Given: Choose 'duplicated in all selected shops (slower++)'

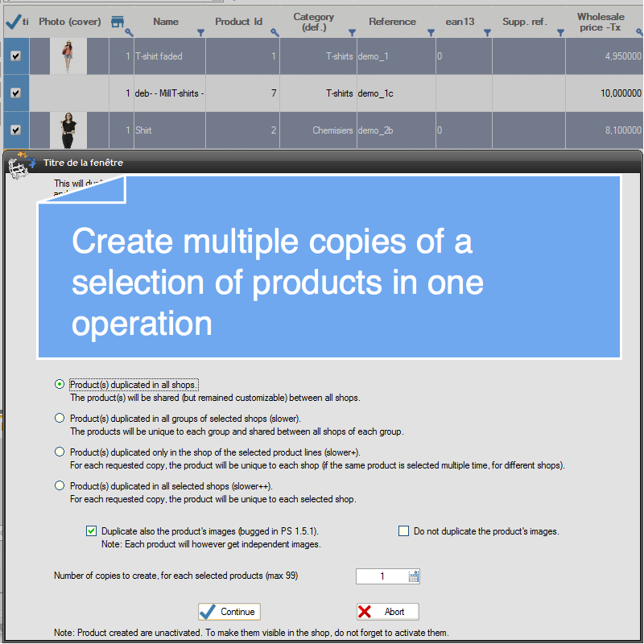Looking at the screenshot, I should coord(60,486).
